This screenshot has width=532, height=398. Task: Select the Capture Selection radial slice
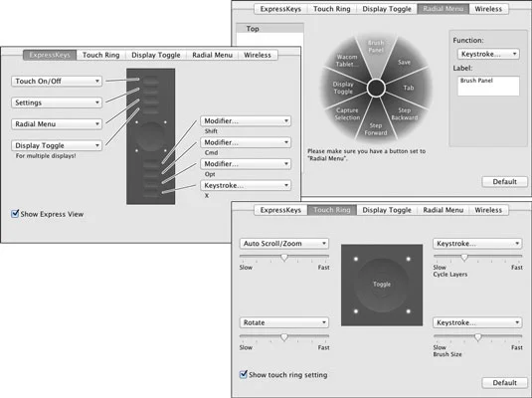(347, 114)
